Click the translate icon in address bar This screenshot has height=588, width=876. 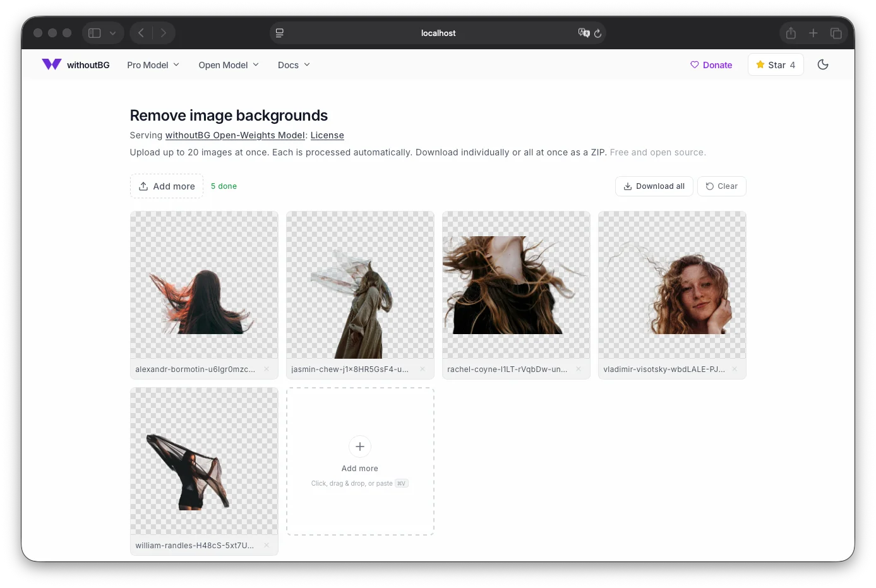(x=584, y=33)
